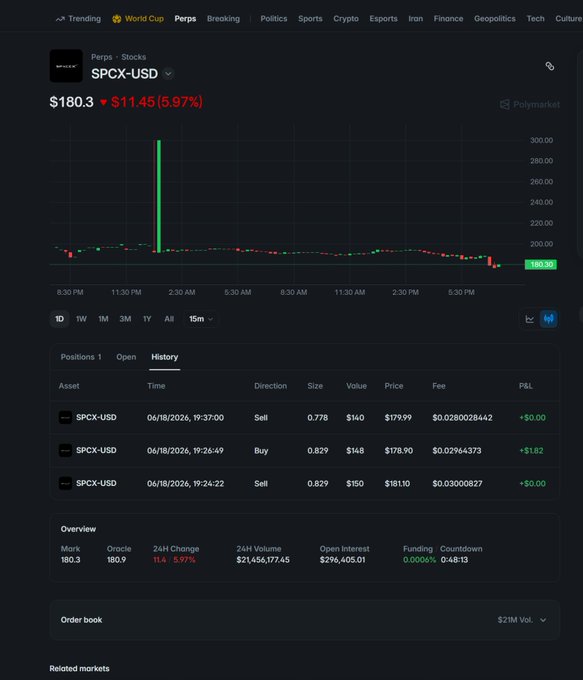
Task: Click the $21M Vol. label
Action: 515,620
